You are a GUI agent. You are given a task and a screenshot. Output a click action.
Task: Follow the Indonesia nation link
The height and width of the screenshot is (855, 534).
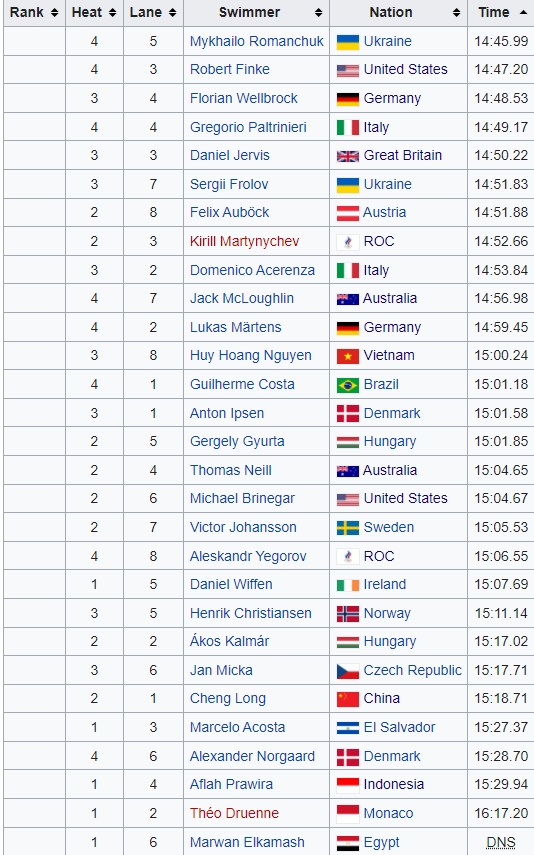pos(393,785)
